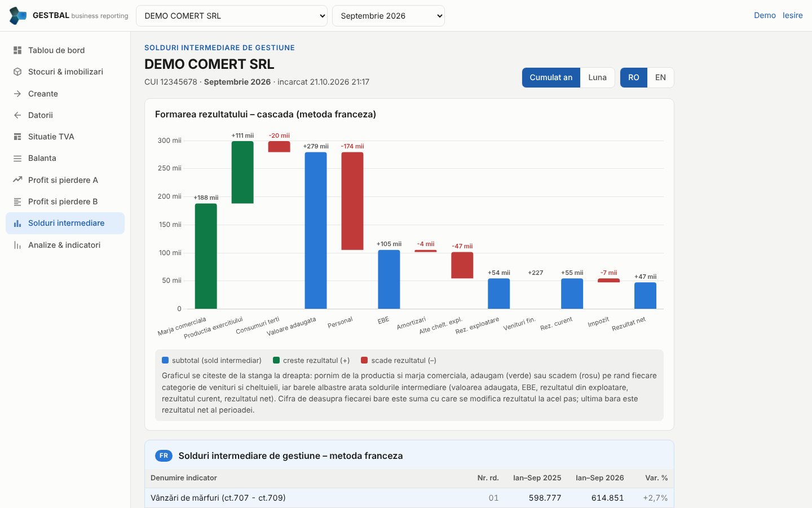The height and width of the screenshot is (508, 812).
Task: Click the Var. % column header
Action: 656,478
